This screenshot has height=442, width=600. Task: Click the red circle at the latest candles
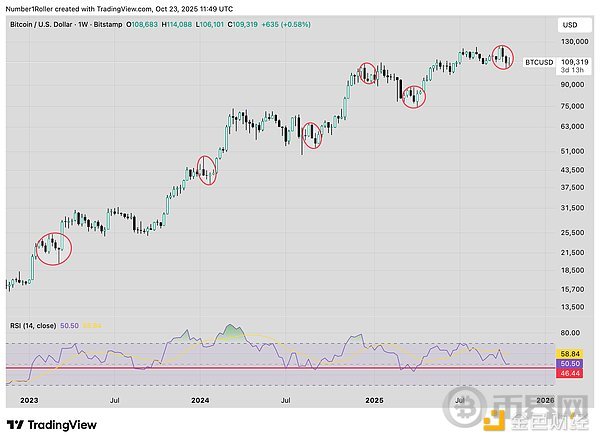tap(504, 57)
